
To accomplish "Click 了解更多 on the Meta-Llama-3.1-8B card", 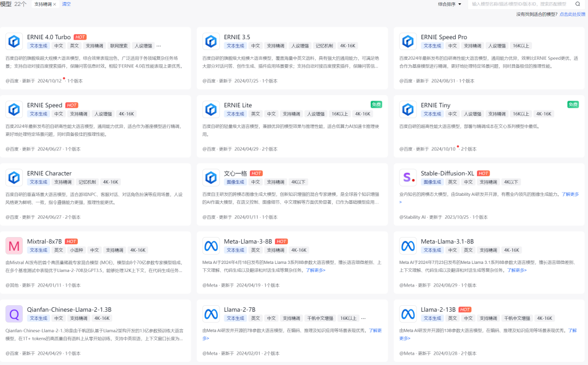I will [x=517, y=270].
